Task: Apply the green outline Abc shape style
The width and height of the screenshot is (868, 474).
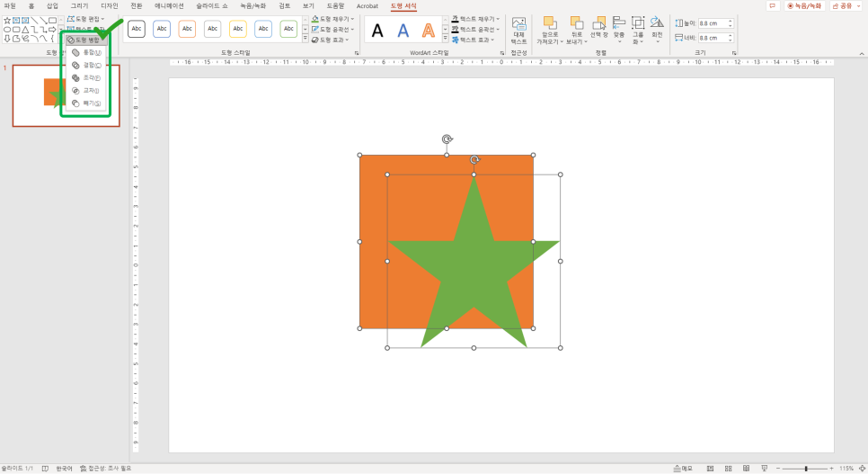Action: point(288,29)
